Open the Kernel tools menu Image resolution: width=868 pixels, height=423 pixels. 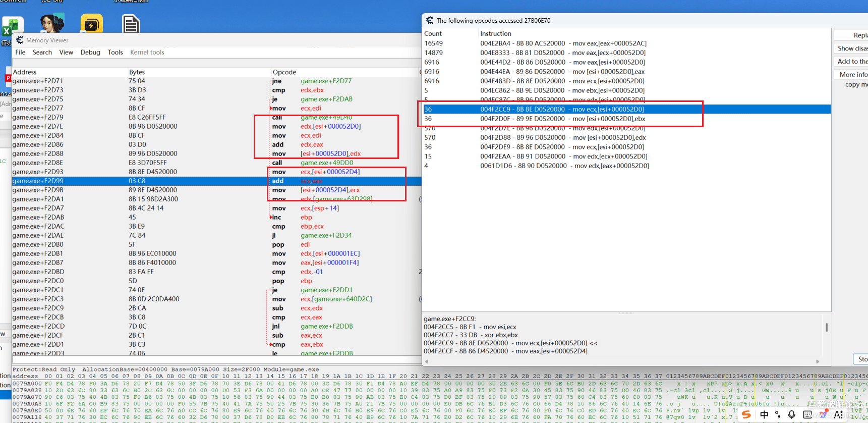point(147,52)
